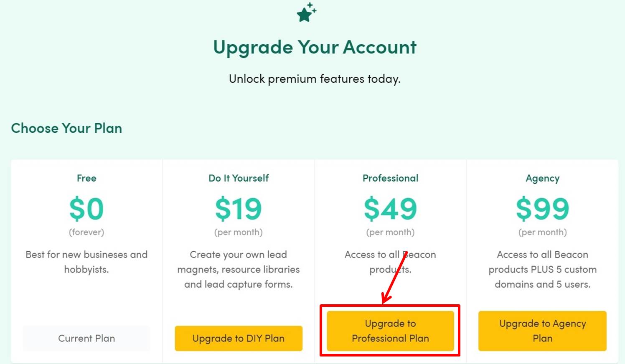Viewport: 625px width, 364px height.
Task: Click the DIY plan lead magnets description
Action: (x=239, y=270)
